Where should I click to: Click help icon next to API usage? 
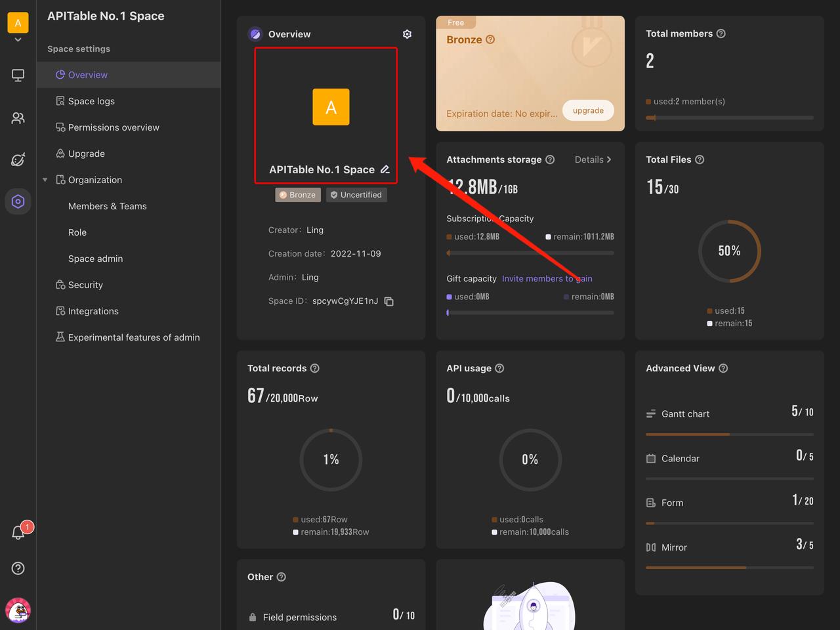499,368
